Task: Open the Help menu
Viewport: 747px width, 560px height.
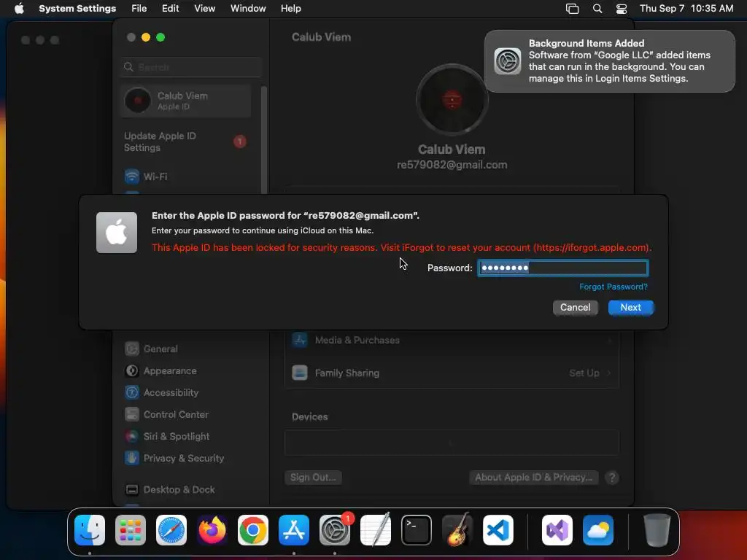Action: pos(290,9)
